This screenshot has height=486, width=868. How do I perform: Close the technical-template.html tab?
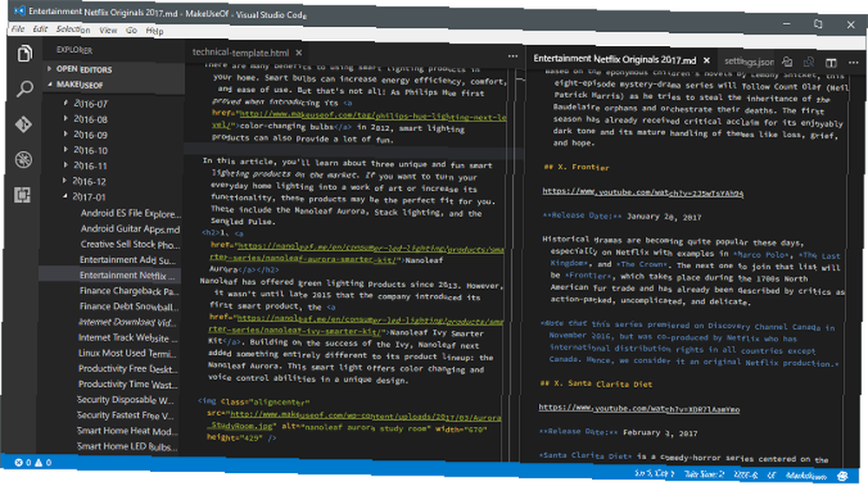coord(299,53)
